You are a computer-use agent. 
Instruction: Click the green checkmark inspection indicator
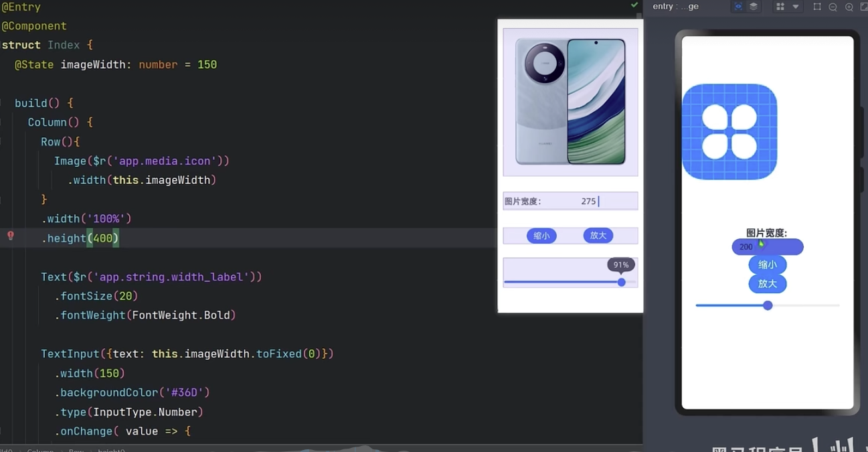pos(634,5)
